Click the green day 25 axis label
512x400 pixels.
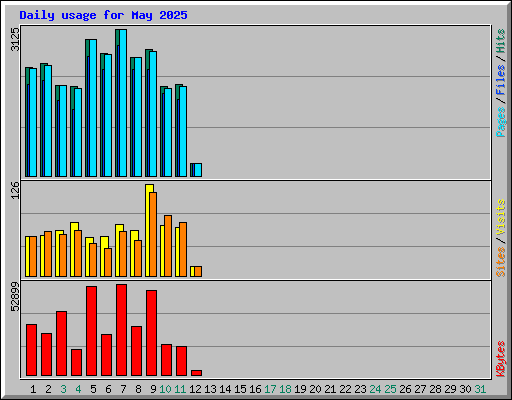390,389
